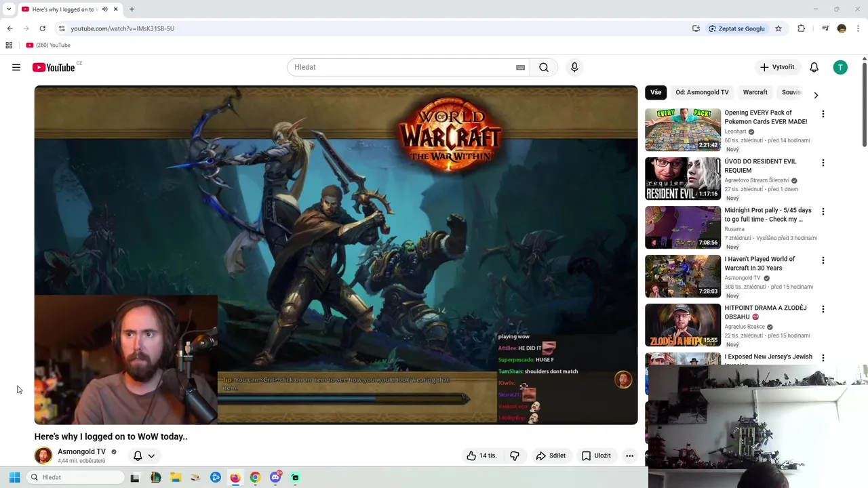Open Chrome apps grid in bookmarks bar
The width and height of the screenshot is (868, 488).
[x=9, y=45]
